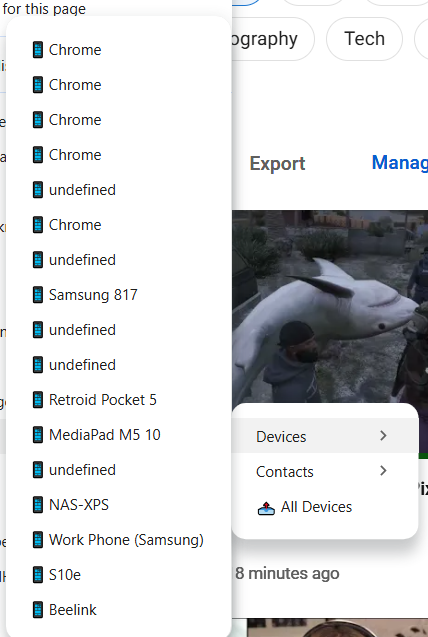The height and width of the screenshot is (637, 428).
Task: Click the device icon beside Beelink
Action: [38, 610]
